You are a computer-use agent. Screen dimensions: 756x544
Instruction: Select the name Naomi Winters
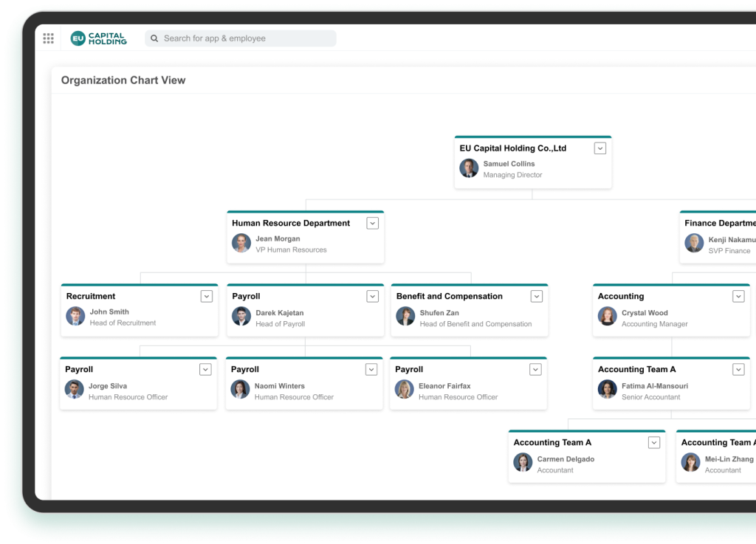(280, 386)
